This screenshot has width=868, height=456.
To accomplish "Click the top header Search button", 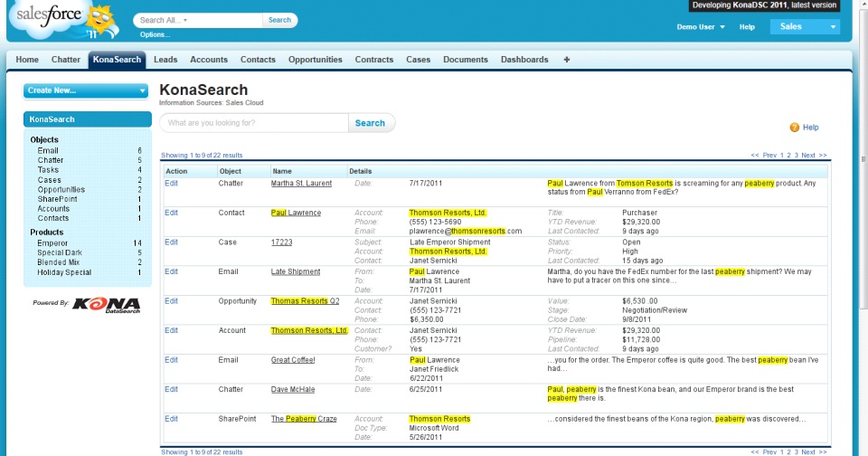I will tap(279, 20).
